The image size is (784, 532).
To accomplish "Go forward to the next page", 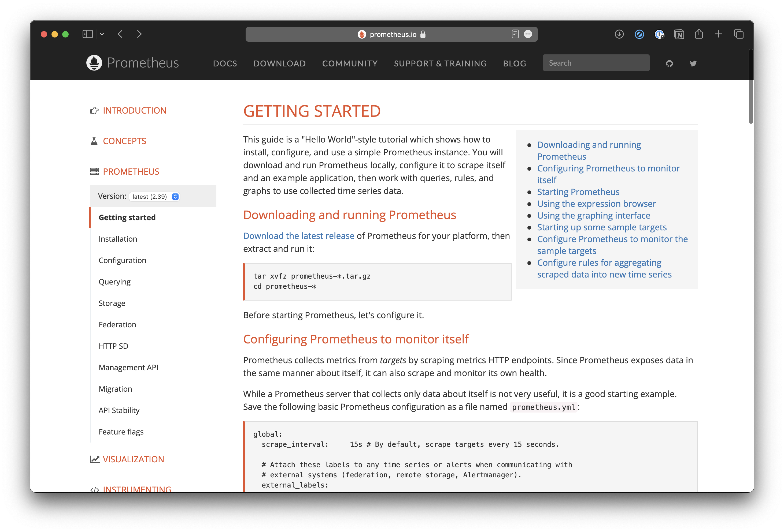I will point(139,34).
